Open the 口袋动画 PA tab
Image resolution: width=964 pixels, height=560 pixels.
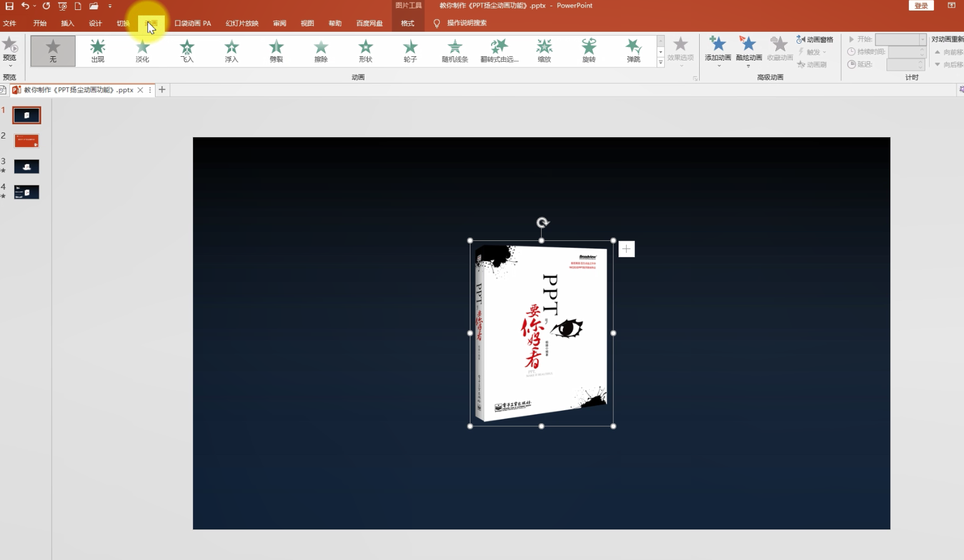pos(192,23)
